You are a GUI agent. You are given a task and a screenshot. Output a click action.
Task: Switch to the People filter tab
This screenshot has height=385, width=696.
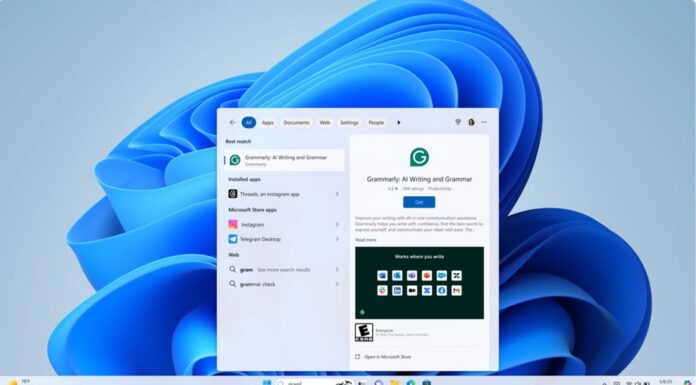click(376, 123)
